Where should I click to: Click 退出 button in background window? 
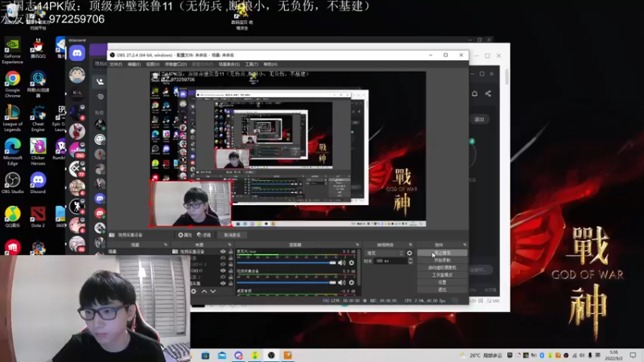479,119
